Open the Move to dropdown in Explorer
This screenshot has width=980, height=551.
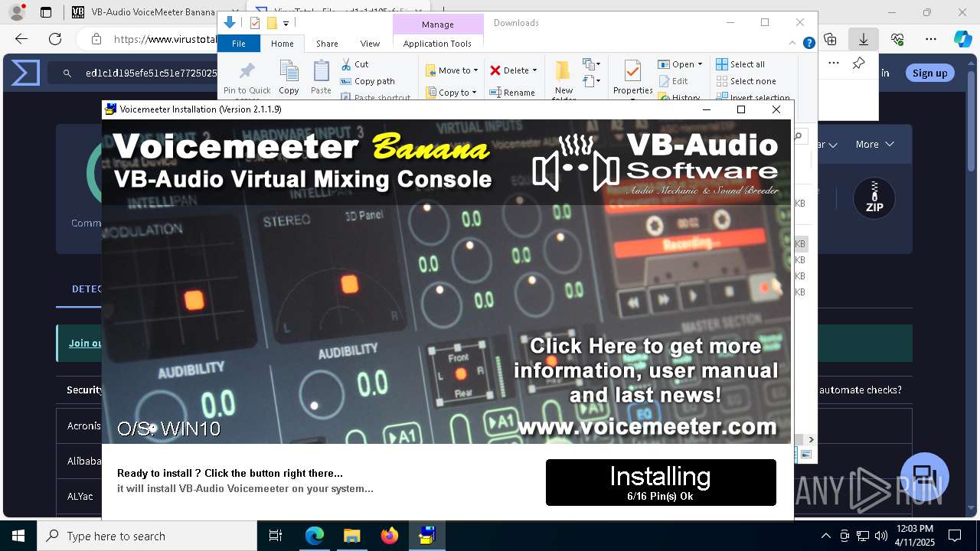click(452, 70)
